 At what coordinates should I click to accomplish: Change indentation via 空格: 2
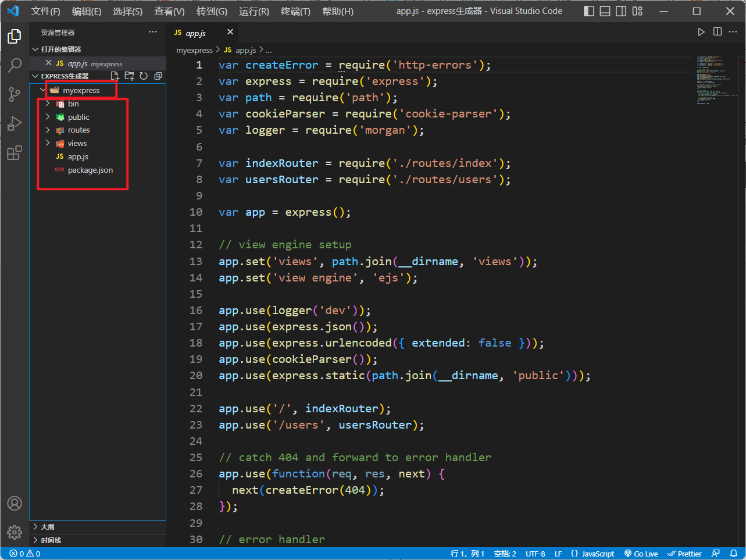click(505, 554)
